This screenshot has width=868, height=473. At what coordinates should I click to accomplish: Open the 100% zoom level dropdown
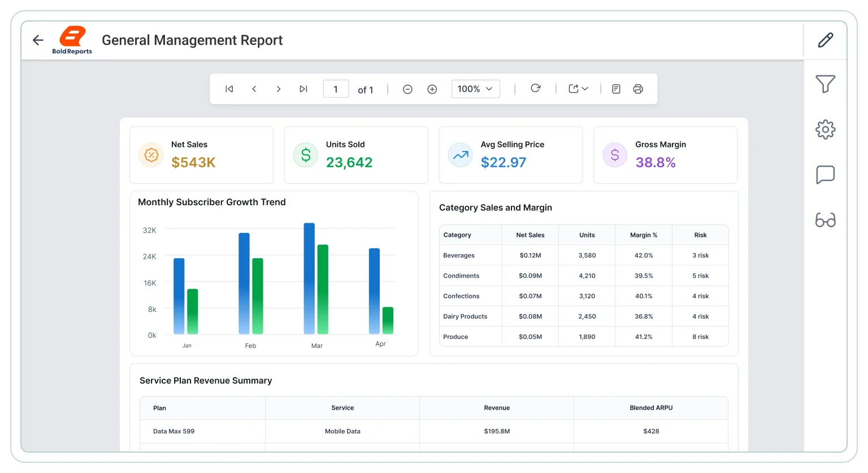click(475, 89)
